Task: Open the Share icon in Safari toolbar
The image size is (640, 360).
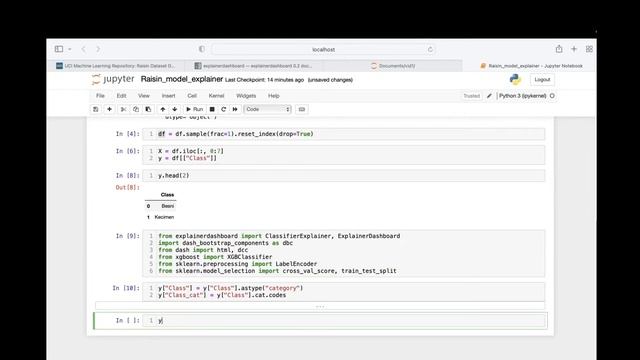Action: click(559, 49)
